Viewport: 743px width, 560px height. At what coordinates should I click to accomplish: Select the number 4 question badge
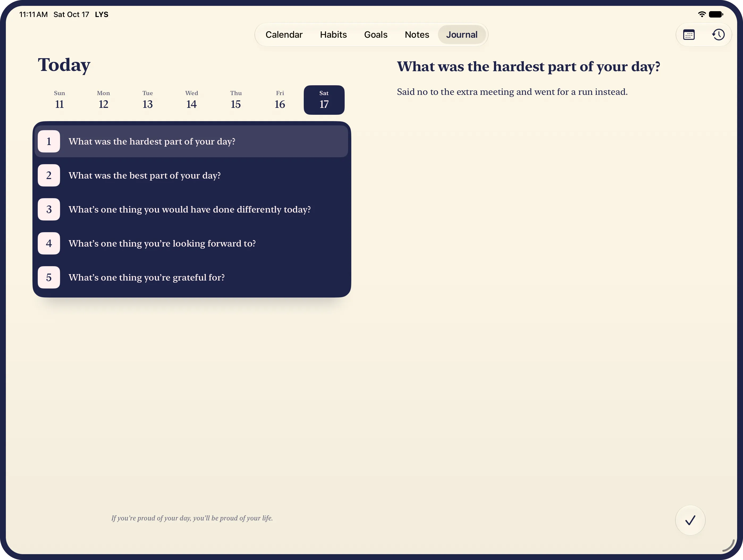click(49, 243)
